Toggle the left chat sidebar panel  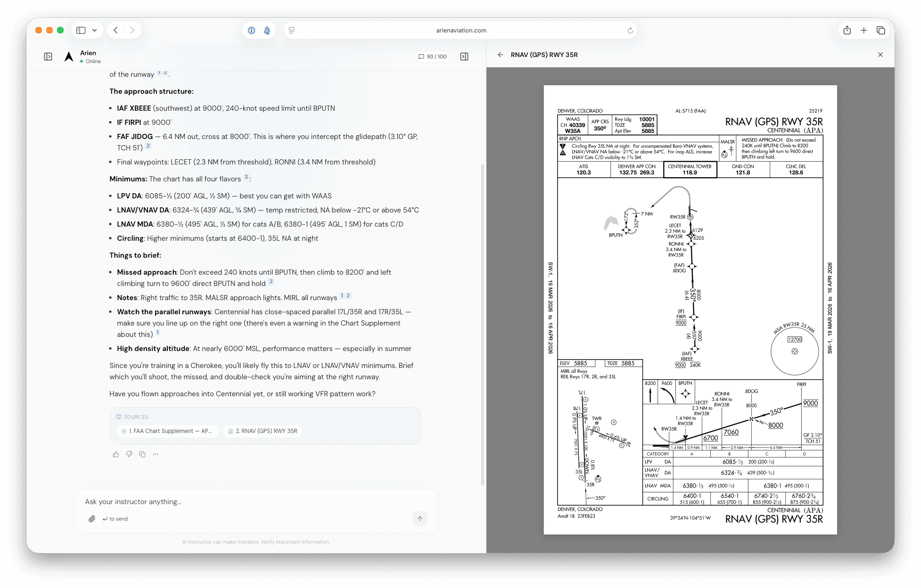pos(48,56)
